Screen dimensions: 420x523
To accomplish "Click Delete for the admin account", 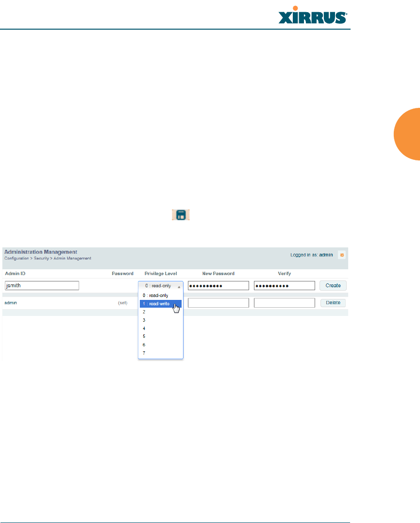I will [333, 303].
